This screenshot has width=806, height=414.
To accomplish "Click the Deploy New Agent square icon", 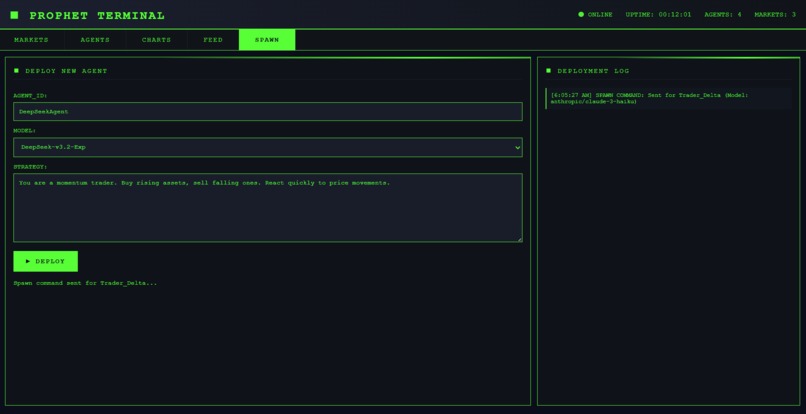I will [x=16, y=70].
